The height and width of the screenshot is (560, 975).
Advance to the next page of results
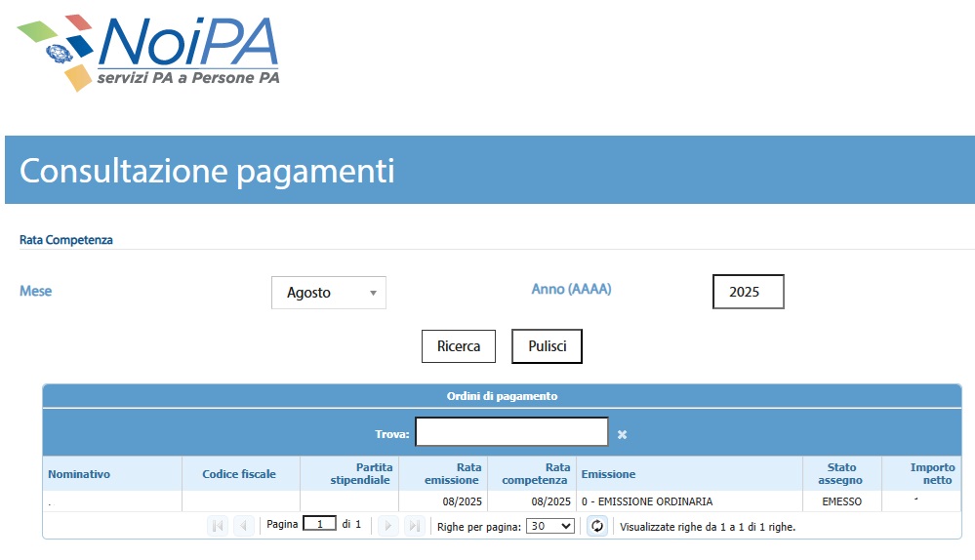point(388,526)
